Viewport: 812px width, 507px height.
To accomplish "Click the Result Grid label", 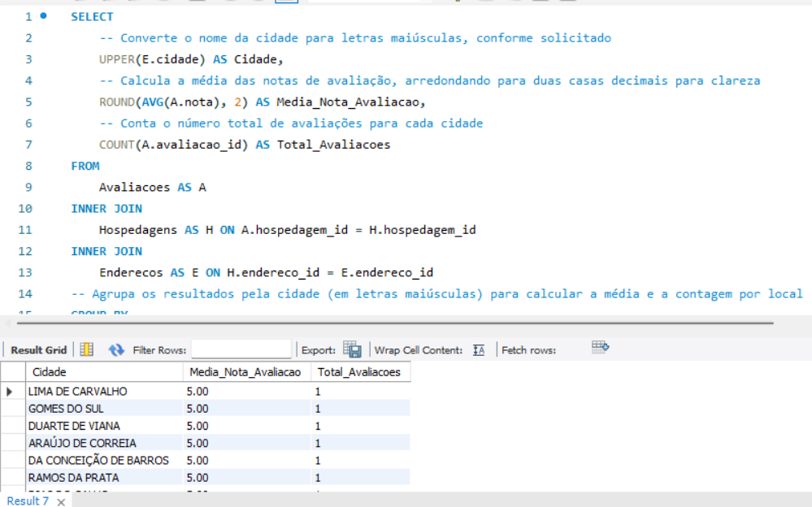I will [x=39, y=350].
